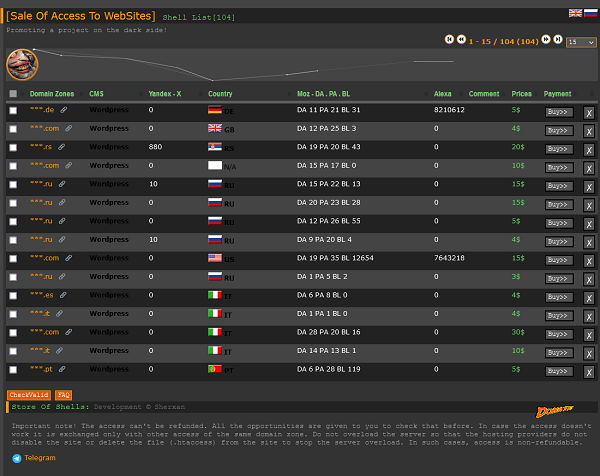Open the link icon next to the .es domain
Image resolution: width=600 pixels, height=476 pixels.
point(63,295)
